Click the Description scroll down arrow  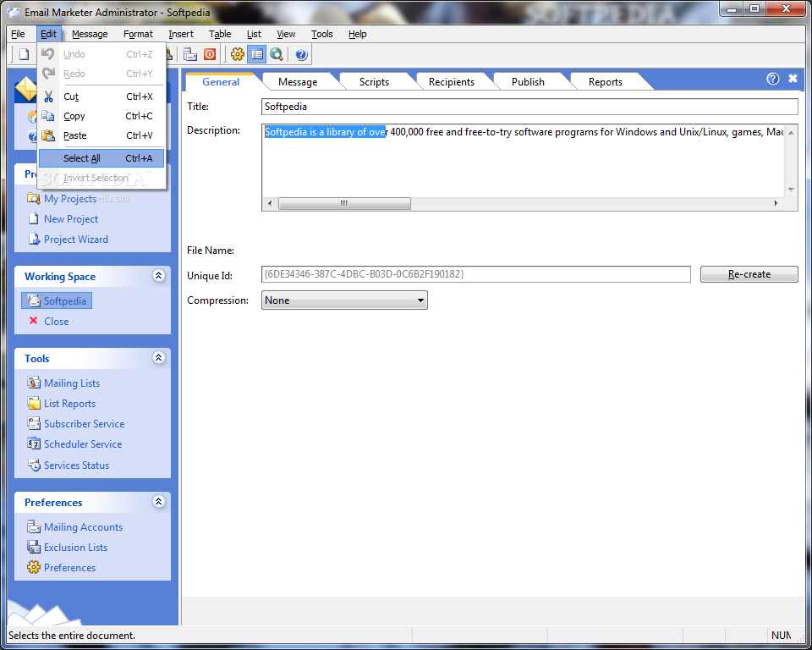coord(792,190)
